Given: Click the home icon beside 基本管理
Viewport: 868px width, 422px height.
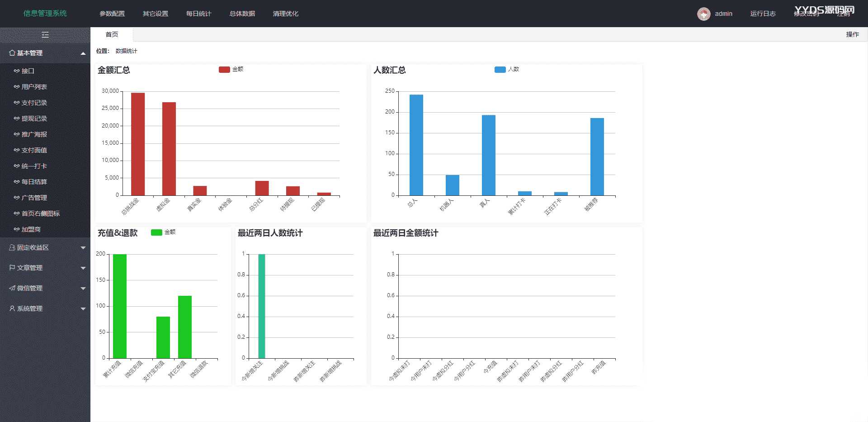Looking at the screenshot, I should point(12,53).
